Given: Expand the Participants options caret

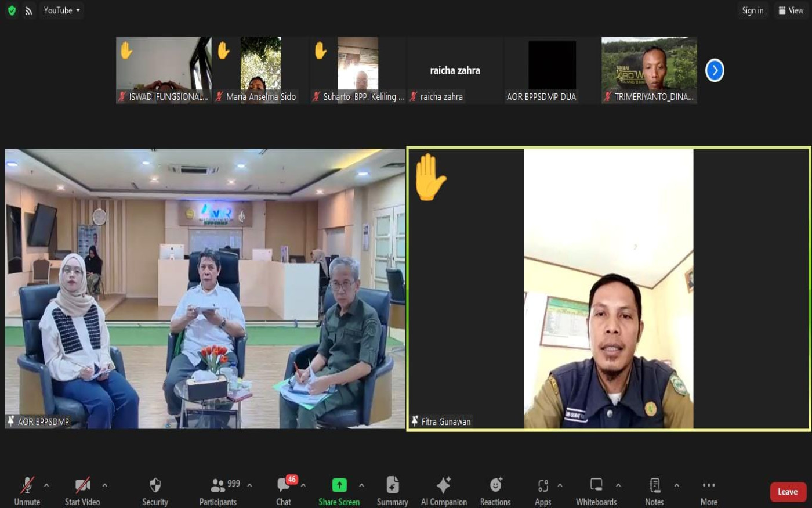Looking at the screenshot, I should coord(249,485).
